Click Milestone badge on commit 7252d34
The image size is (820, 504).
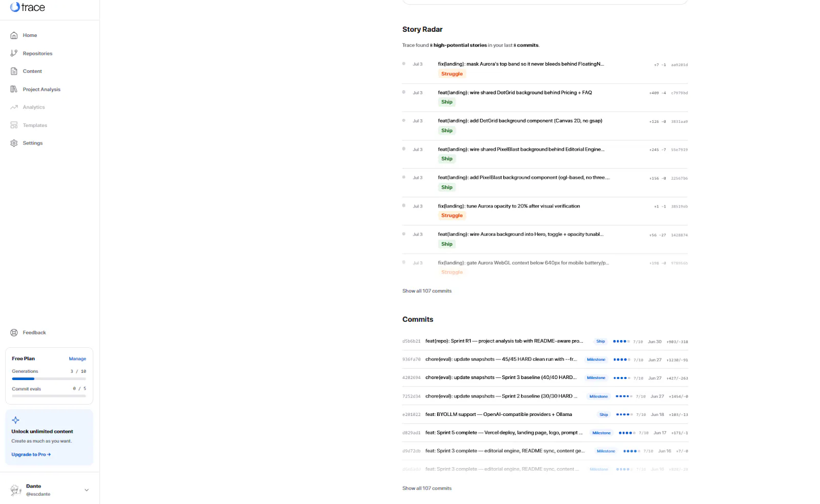(x=599, y=396)
